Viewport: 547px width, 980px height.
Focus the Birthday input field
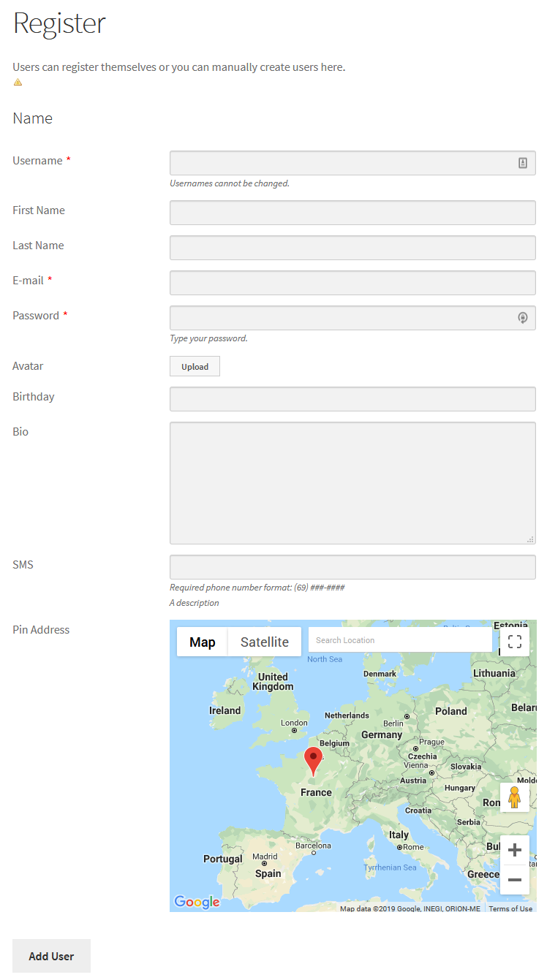[x=352, y=399]
